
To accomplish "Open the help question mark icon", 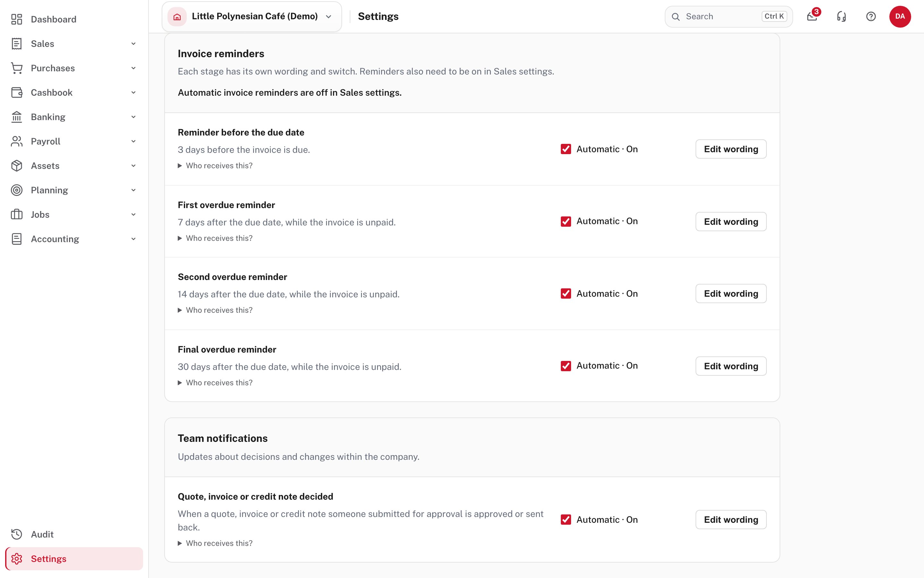I will coord(871,16).
